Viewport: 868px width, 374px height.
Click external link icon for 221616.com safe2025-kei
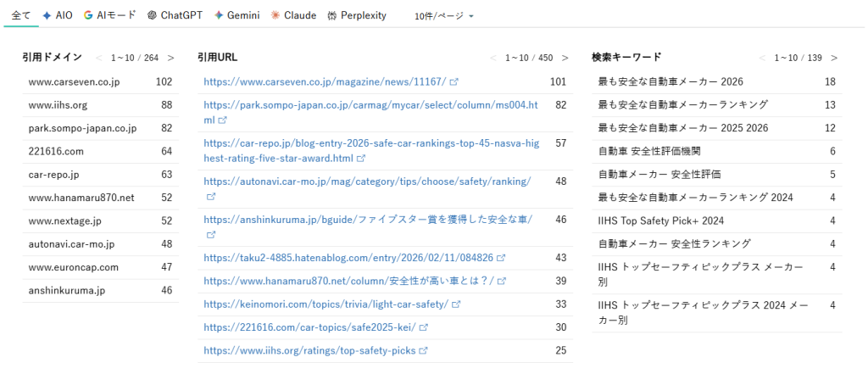pos(423,327)
